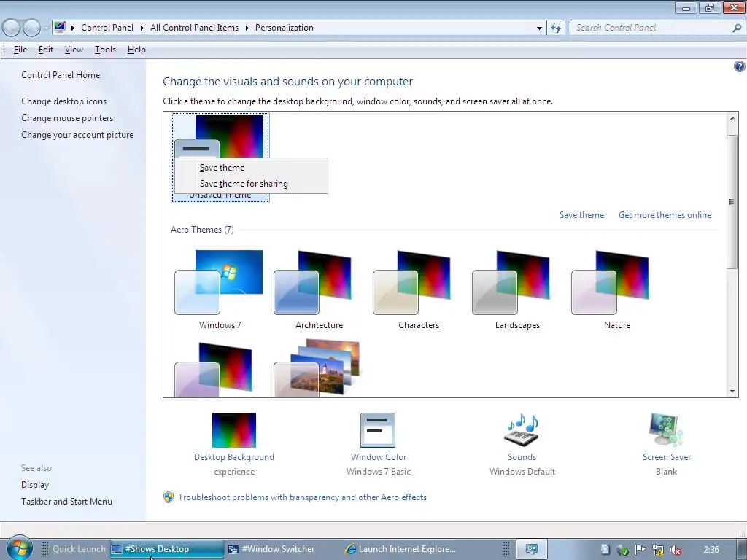The height and width of the screenshot is (560, 747).
Task: Click the All Control Panel Items breadcrumb
Action: coord(194,28)
